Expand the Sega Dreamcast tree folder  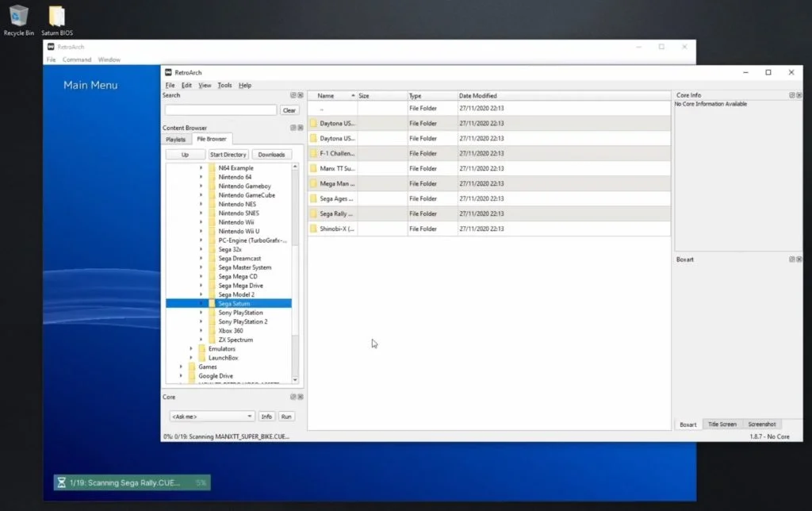point(201,258)
